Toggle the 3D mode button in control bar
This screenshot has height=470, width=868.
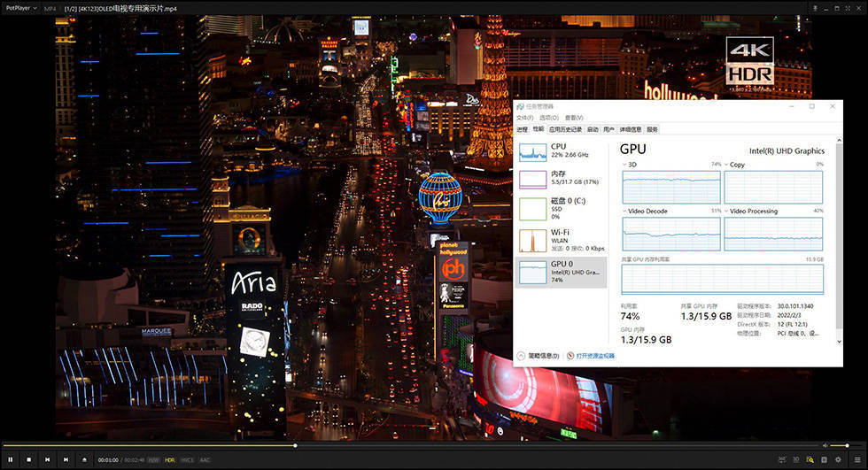coord(795,459)
